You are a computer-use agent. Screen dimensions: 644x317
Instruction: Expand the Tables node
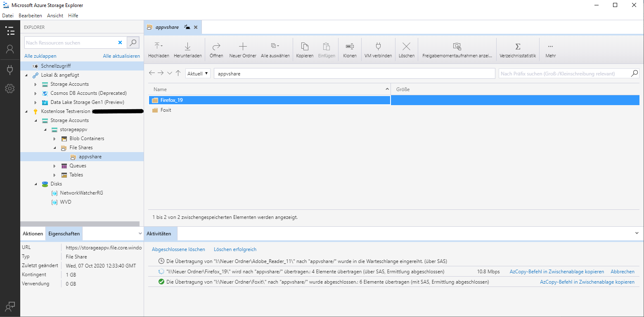click(55, 175)
